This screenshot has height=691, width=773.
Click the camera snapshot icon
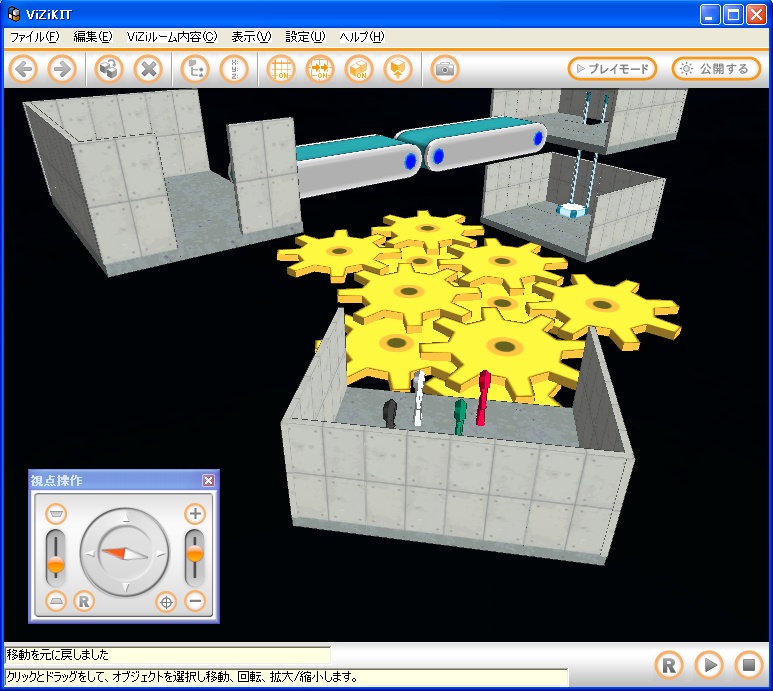[x=445, y=69]
